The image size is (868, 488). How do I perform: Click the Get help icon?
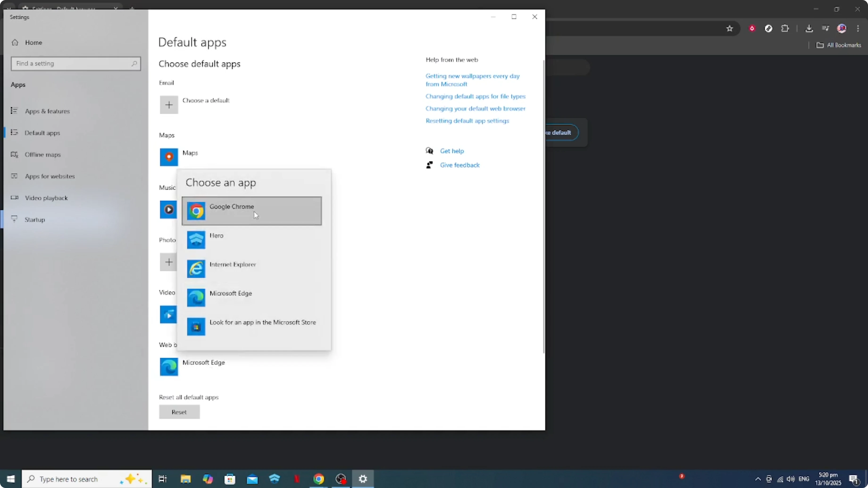click(x=430, y=151)
